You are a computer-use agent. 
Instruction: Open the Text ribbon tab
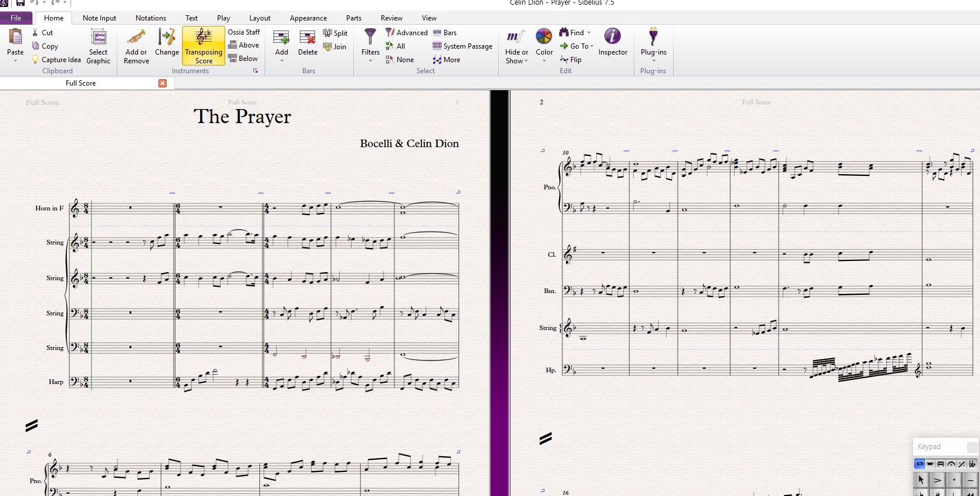[x=191, y=18]
